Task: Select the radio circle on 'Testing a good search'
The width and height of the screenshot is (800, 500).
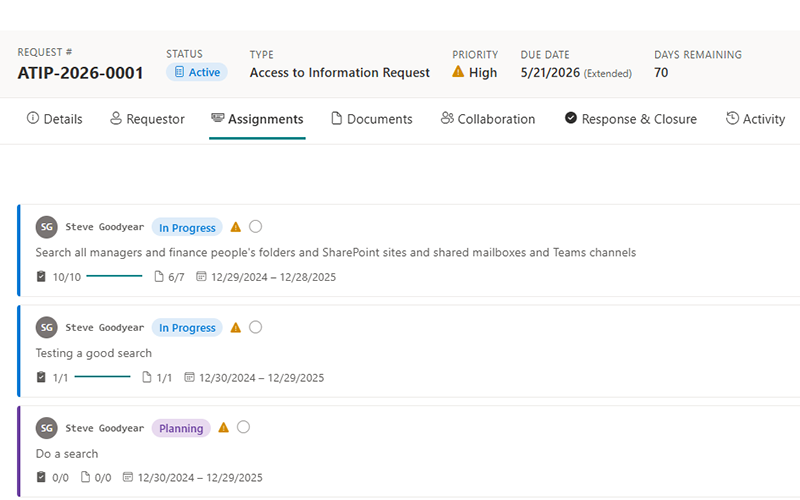Action: [x=255, y=327]
